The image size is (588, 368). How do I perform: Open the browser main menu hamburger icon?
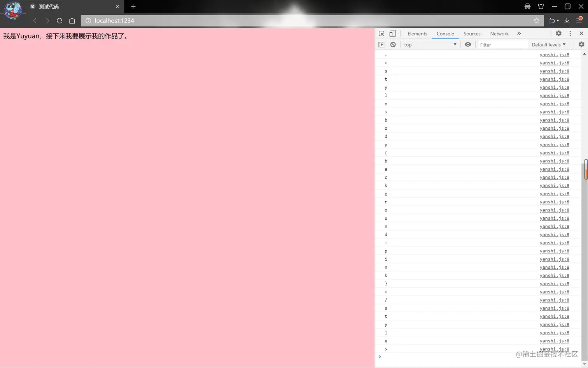579,20
